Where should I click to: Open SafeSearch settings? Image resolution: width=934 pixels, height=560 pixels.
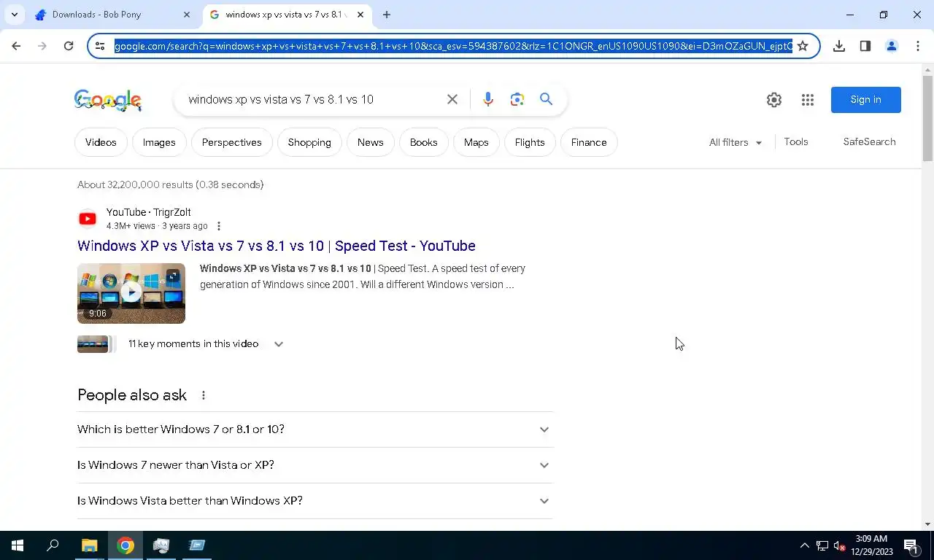[x=869, y=141]
